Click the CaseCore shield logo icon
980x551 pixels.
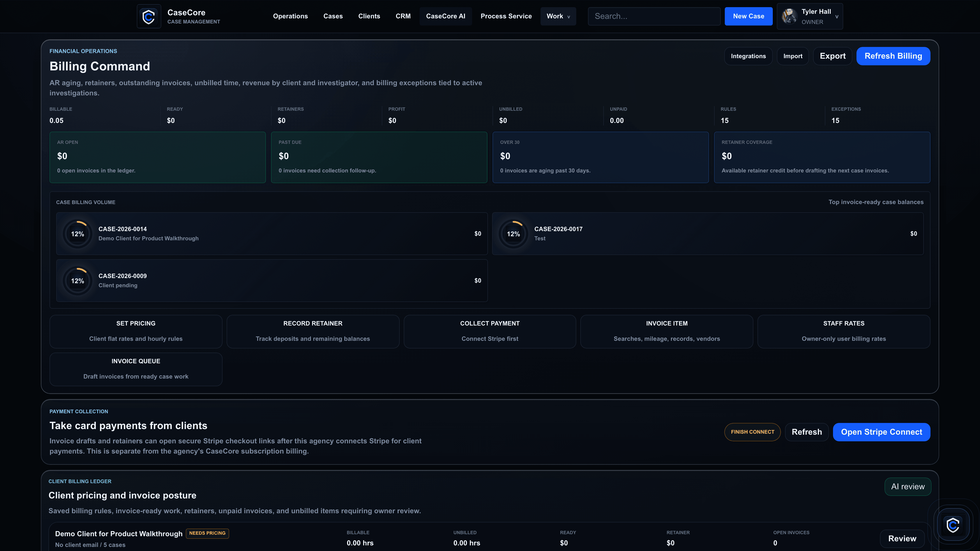pyautogui.click(x=149, y=16)
